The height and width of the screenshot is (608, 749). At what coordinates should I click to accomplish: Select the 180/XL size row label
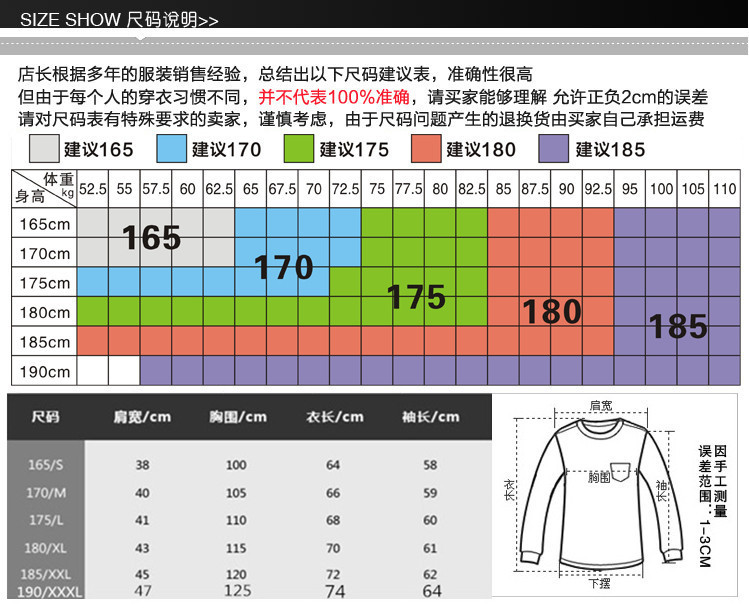46,548
